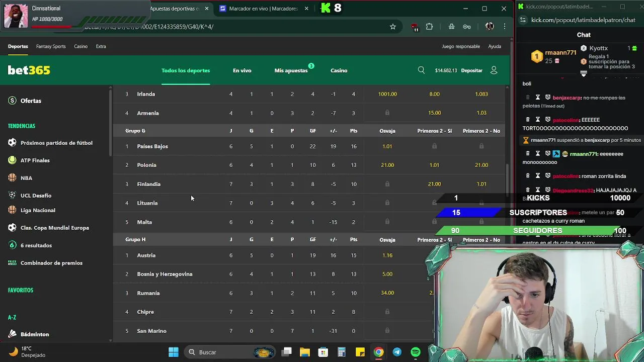Click the bet365 logo
This screenshot has height=362, width=644.
29,70
